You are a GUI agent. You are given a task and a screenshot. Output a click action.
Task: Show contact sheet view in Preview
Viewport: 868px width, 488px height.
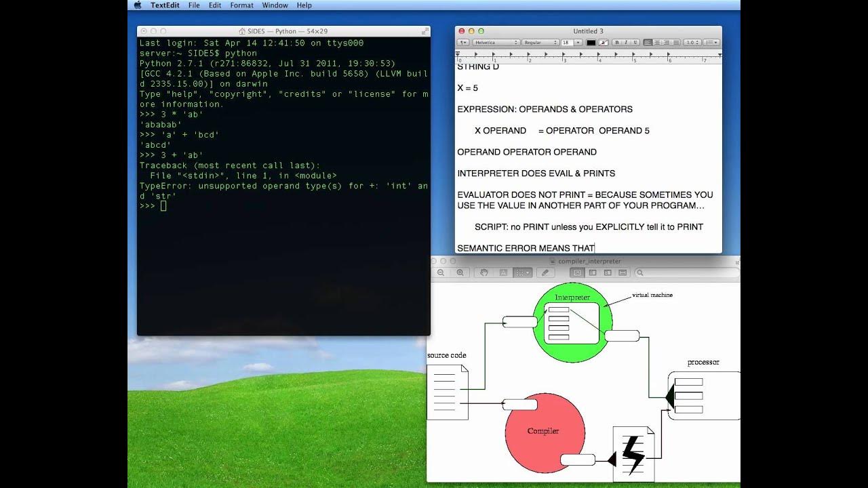pyautogui.click(x=623, y=272)
